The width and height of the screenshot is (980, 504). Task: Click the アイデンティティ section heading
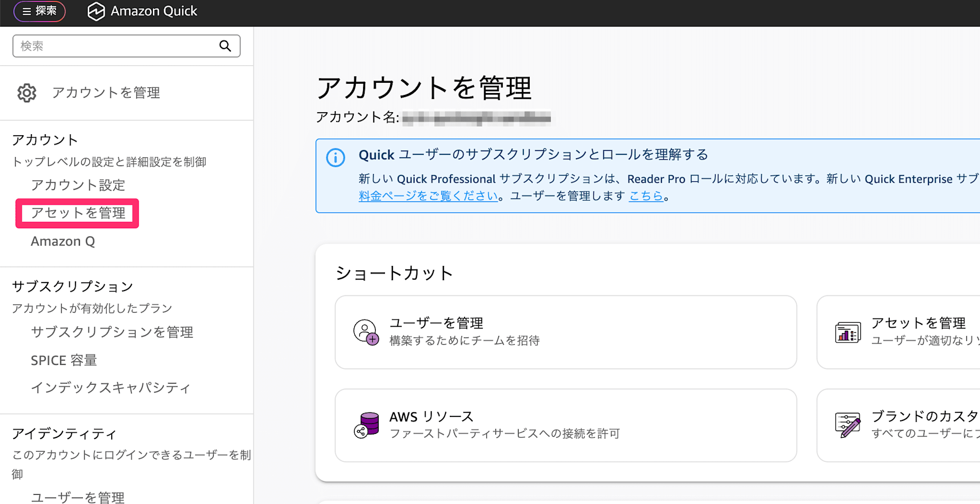tap(64, 434)
